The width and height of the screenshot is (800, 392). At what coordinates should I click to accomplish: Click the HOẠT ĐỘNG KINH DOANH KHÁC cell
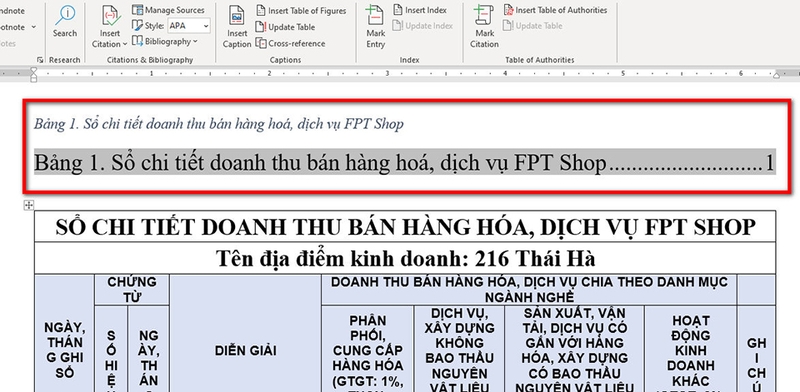[x=691, y=349]
